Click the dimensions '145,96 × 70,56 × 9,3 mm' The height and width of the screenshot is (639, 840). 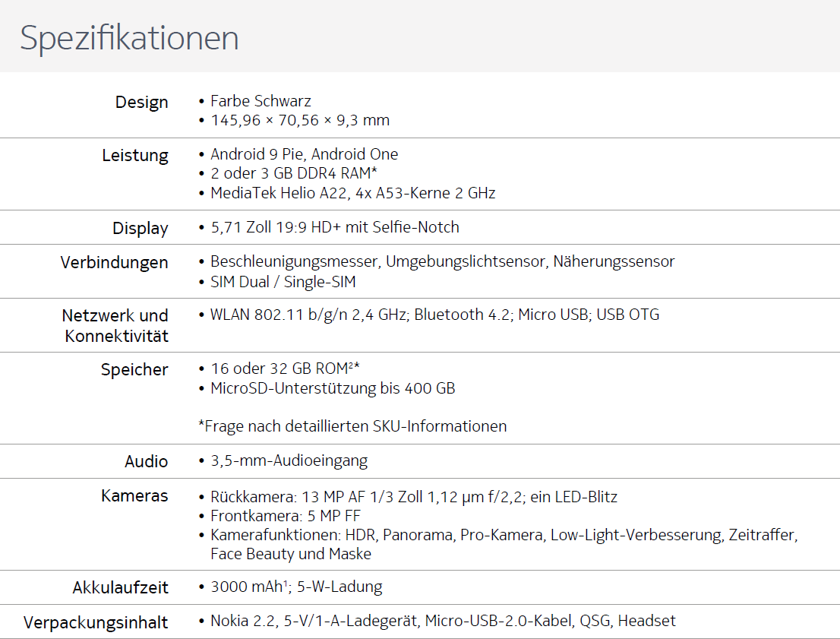point(300,120)
